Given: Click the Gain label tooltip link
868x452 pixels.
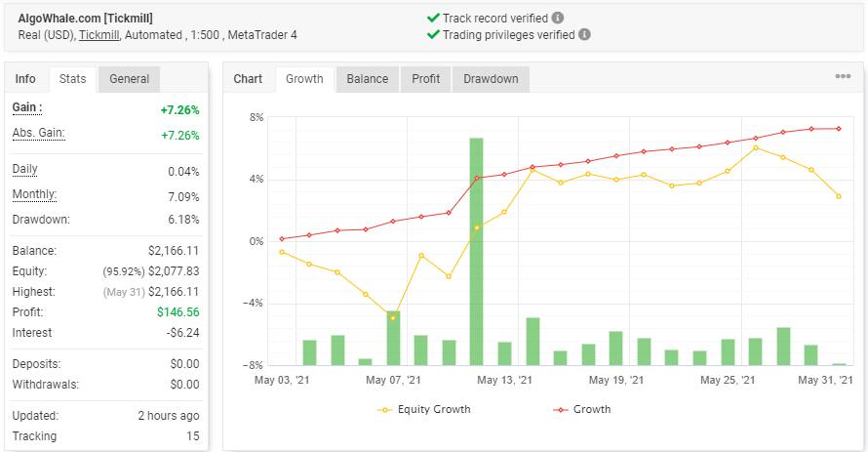Looking at the screenshot, I should tap(27, 107).
